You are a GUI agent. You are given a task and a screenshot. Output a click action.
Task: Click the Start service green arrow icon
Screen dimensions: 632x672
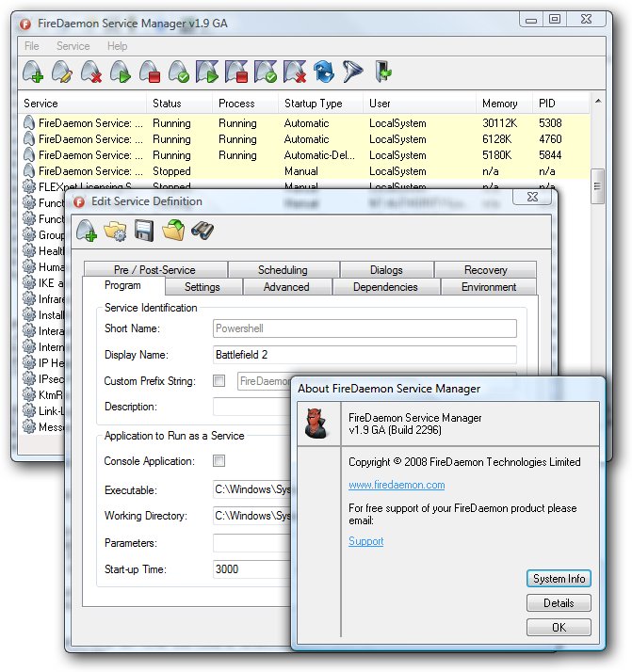pyautogui.click(x=121, y=72)
